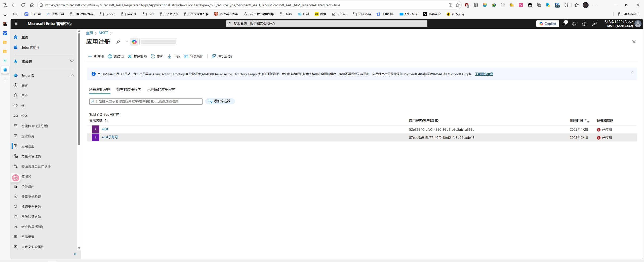The height and width of the screenshot is (262, 644).
Task: Pin the 应用注册 blade
Action: point(118,42)
